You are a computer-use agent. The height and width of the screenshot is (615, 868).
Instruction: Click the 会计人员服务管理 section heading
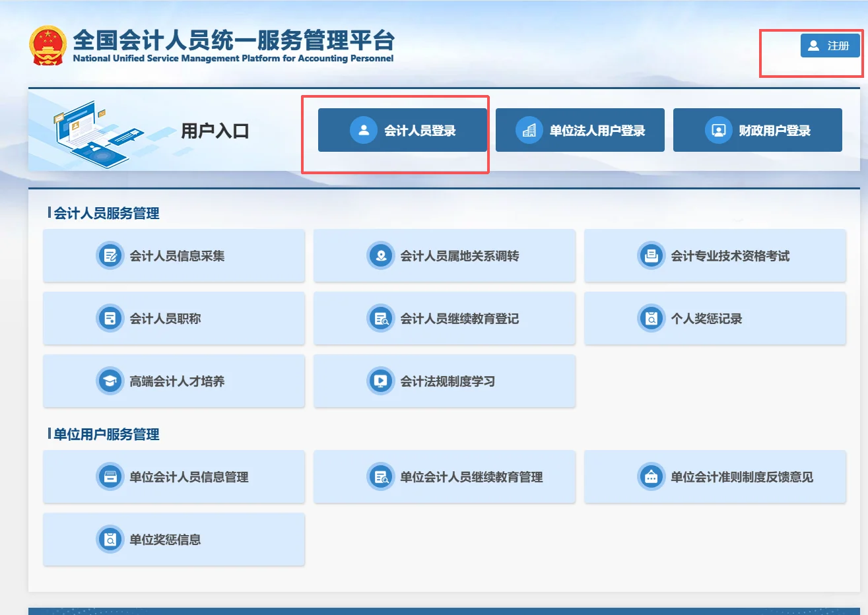click(106, 213)
